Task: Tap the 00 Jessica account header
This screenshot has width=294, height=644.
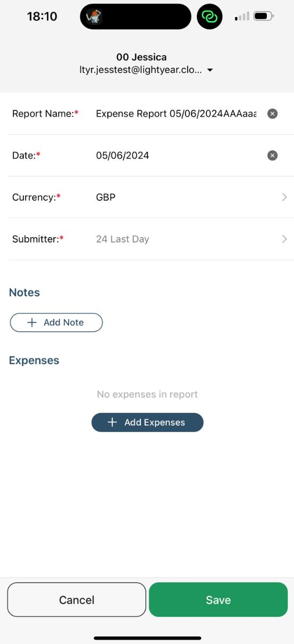Action: tap(141, 57)
